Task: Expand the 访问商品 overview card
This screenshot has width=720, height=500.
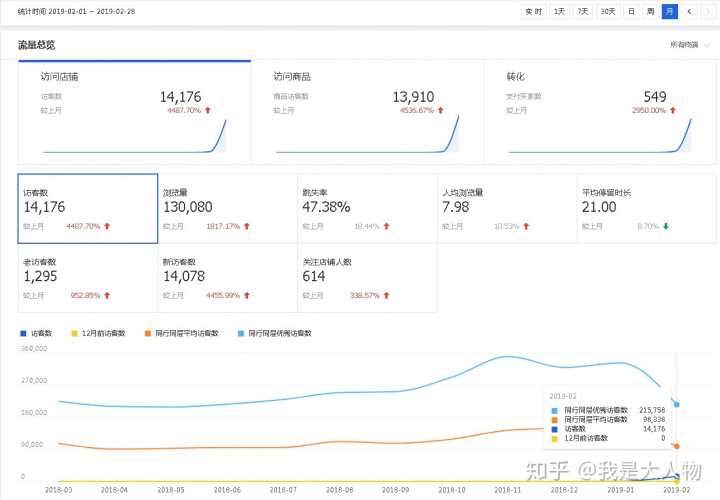Action: pyautogui.click(x=366, y=110)
